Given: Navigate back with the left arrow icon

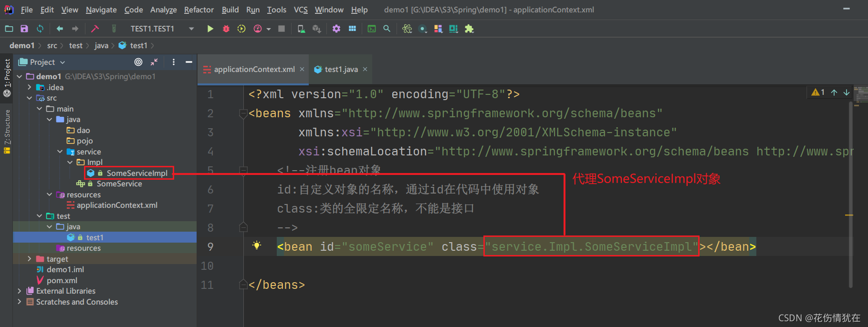Looking at the screenshot, I should click(x=60, y=29).
